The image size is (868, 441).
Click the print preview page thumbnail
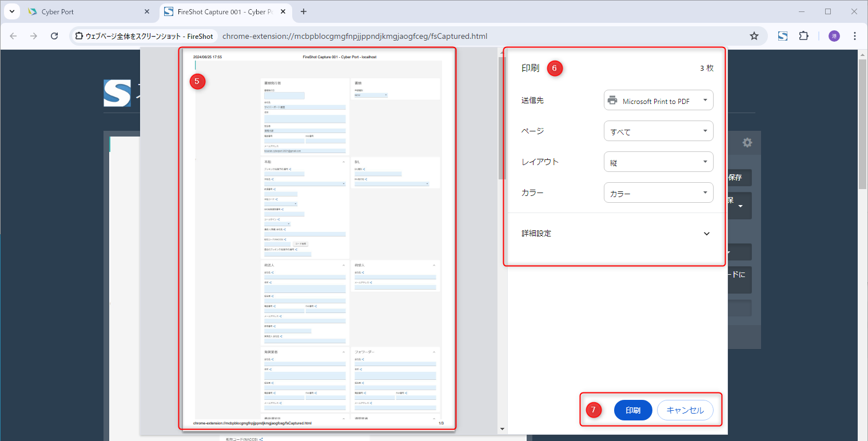[317, 240]
